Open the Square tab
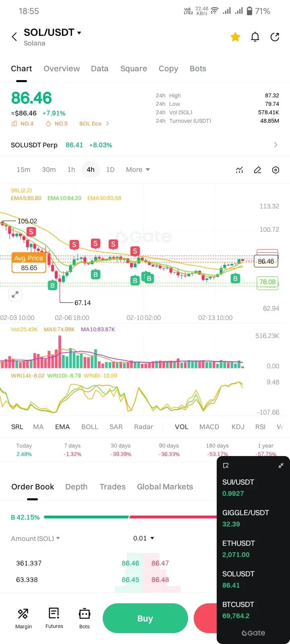Screen dimensions: 290x644 [134, 68]
